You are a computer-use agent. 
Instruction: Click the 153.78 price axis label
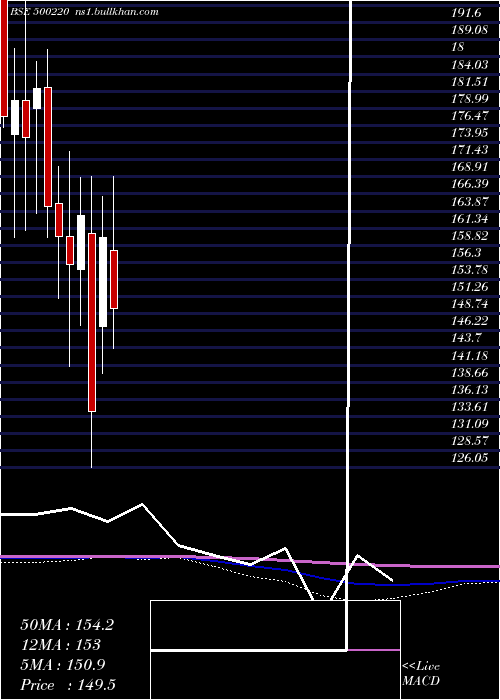point(470,270)
